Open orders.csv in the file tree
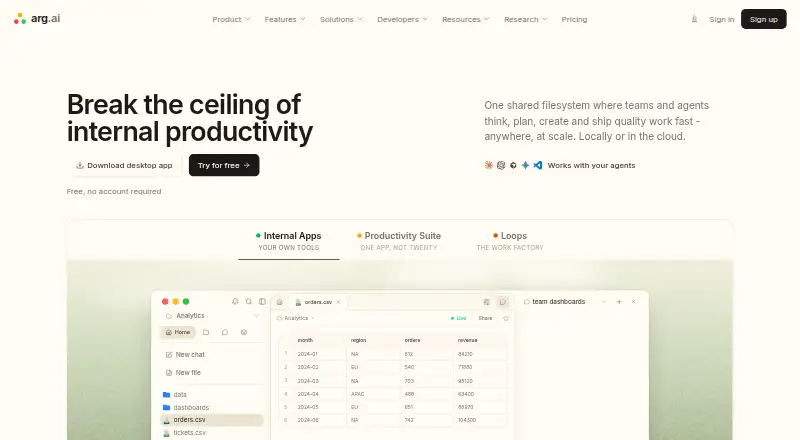Image resolution: width=800 pixels, height=440 pixels. coord(212,420)
